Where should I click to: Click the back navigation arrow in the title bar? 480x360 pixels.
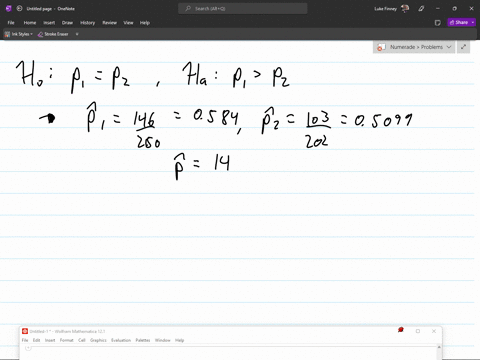click(19, 9)
